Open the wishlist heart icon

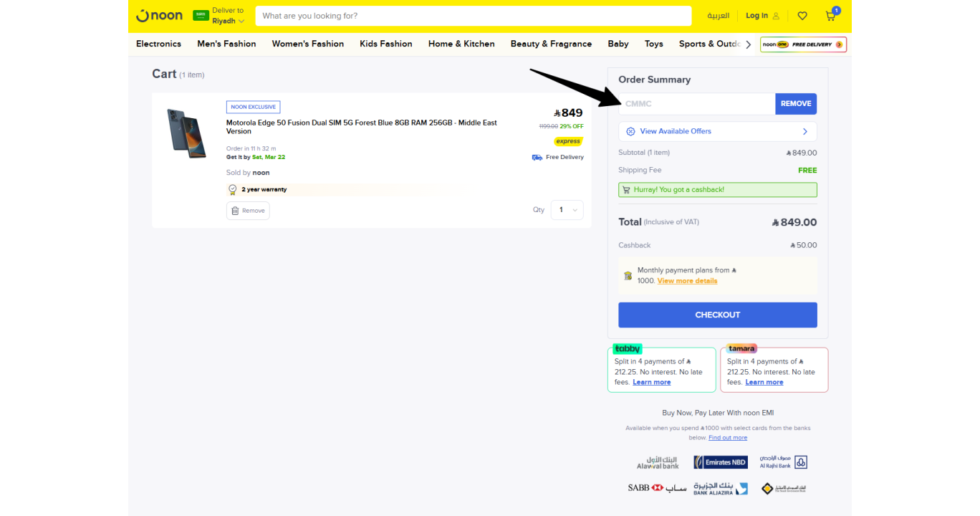802,16
